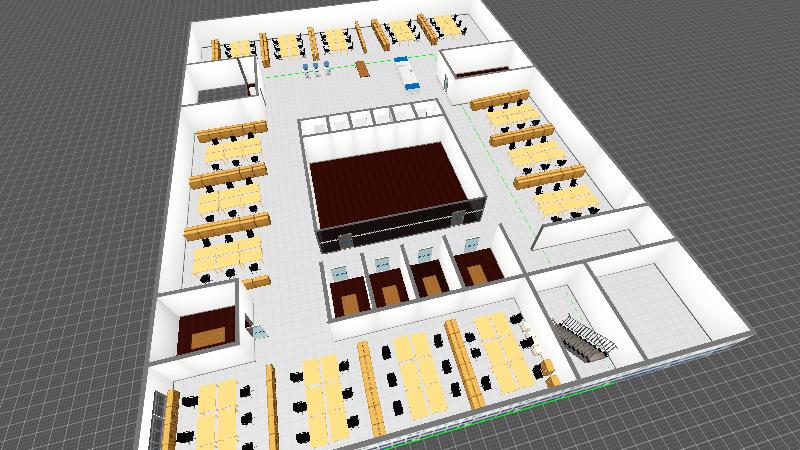Click the right door on the central room's front wall
The width and height of the screenshot is (800, 450).
458,218
